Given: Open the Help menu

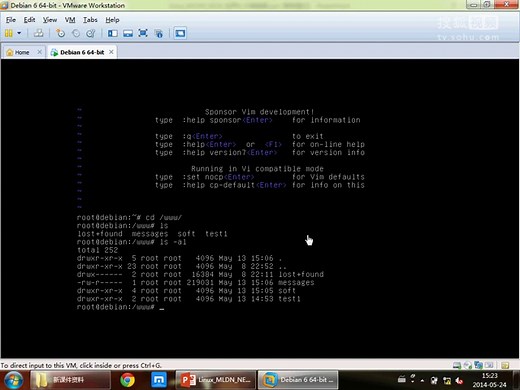Looking at the screenshot, I should 112,20.
